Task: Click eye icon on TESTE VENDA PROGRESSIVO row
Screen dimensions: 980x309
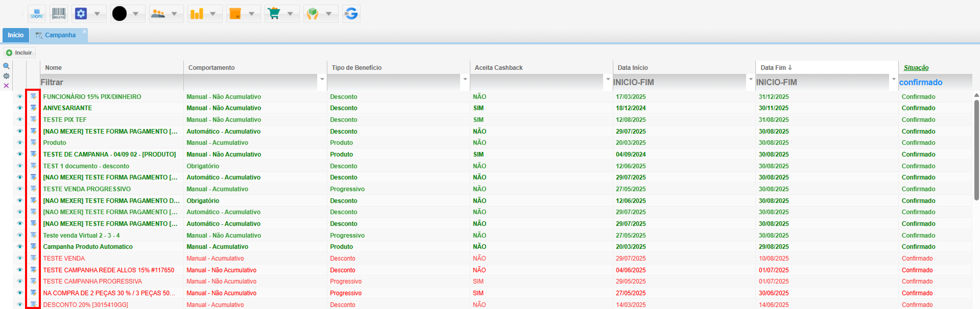Action: tap(20, 189)
